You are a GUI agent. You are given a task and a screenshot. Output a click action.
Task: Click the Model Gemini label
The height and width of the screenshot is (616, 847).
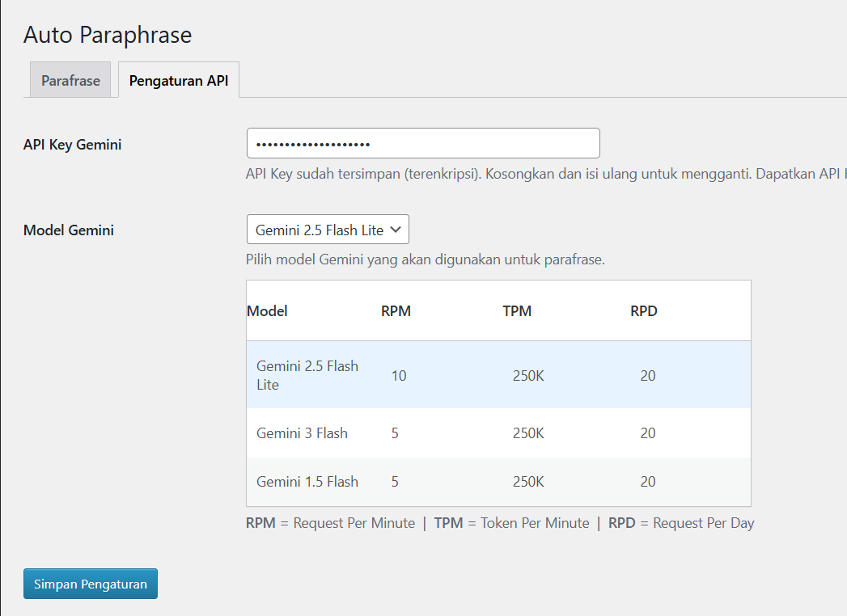(x=69, y=230)
